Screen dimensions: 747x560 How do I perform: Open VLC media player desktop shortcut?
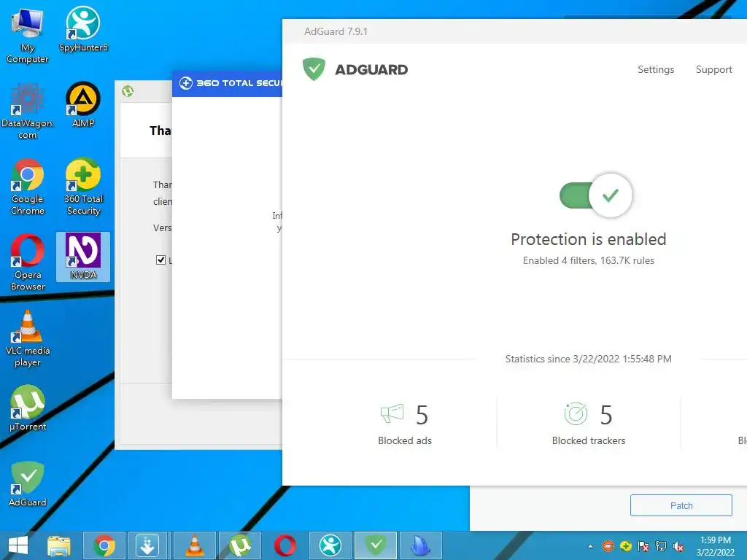pos(27,338)
